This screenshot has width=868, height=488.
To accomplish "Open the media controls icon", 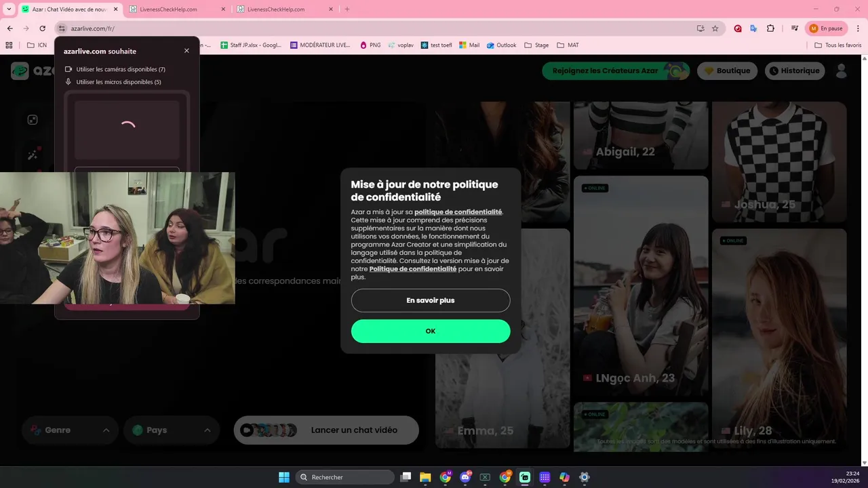I will coord(795,28).
